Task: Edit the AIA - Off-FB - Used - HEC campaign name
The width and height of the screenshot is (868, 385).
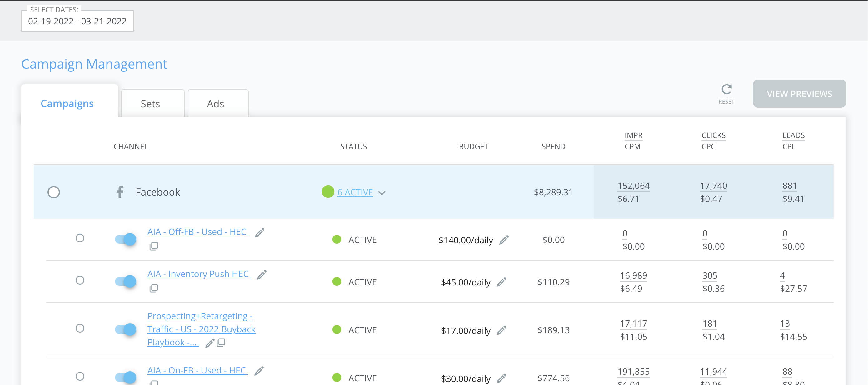Action: (x=259, y=232)
